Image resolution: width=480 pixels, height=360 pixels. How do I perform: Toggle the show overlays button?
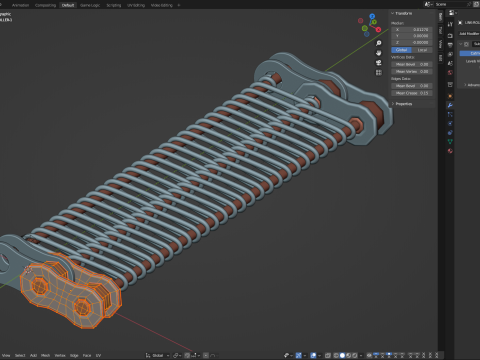[x=313, y=355]
